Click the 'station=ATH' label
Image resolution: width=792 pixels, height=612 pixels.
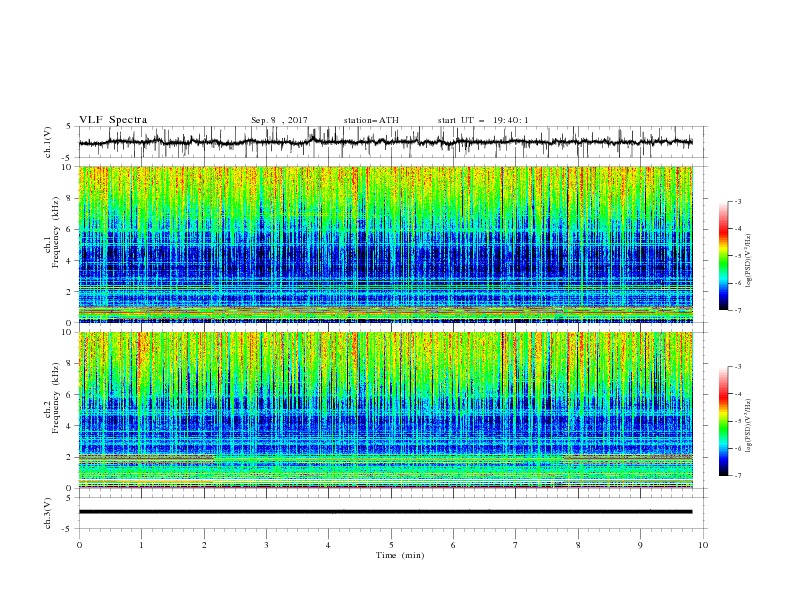[371, 120]
